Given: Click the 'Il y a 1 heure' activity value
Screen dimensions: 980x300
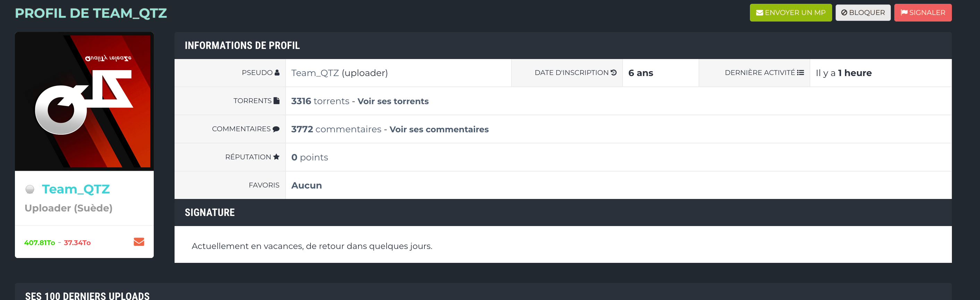Looking at the screenshot, I should (843, 73).
